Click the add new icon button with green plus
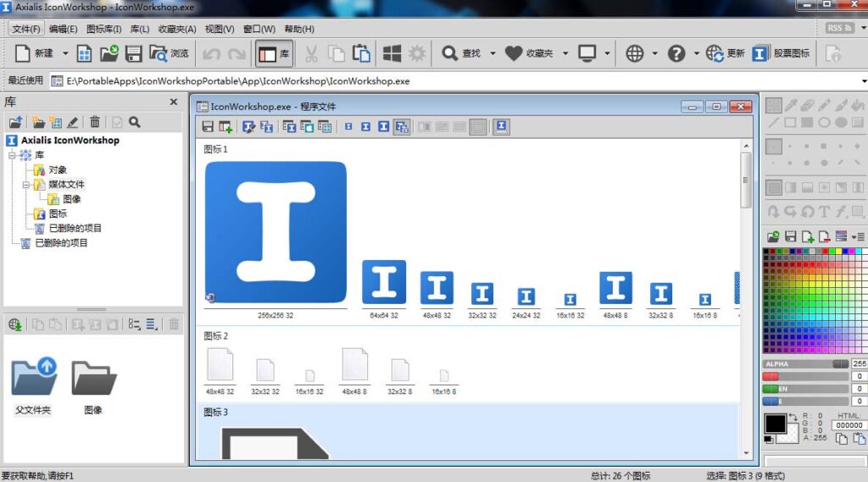Image resolution: width=868 pixels, height=482 pixels. click(225, 127)
